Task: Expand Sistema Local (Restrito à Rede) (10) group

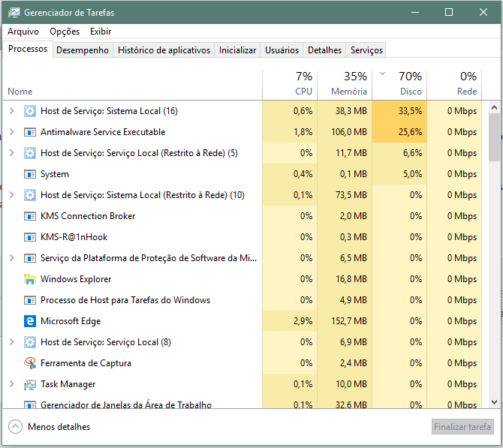Action: click(x=12, y=195)
